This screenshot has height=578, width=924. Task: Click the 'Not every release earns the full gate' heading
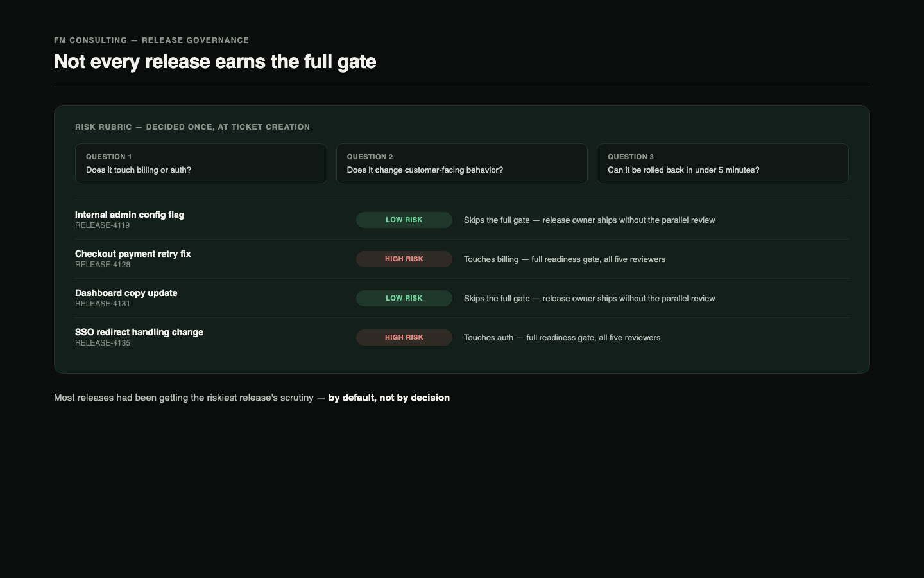tap(215, 62)
